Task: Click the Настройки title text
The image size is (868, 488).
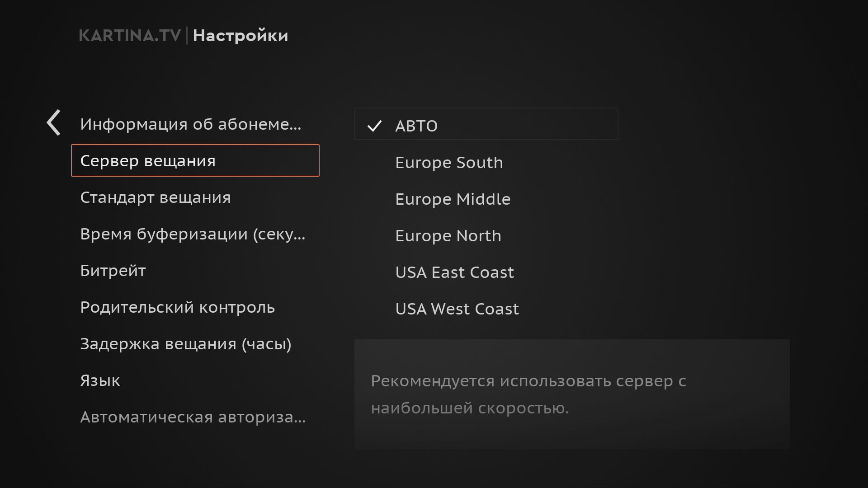Action: pyautogui.click(x=241, y=36)
